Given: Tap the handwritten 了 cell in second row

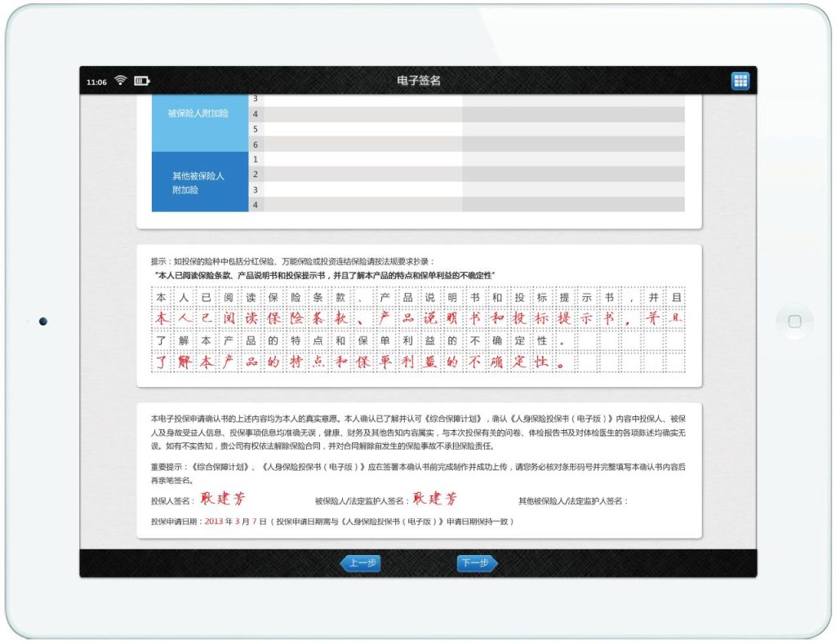Looking at the screenshot, I should [162, 362].
